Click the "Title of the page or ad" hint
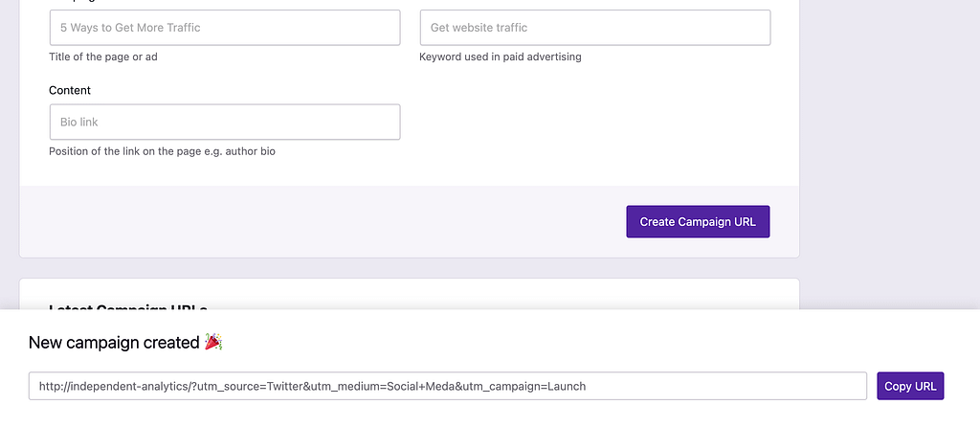This screenshot has height=427, width=980. pyautogui.click(x=102, y=56)
